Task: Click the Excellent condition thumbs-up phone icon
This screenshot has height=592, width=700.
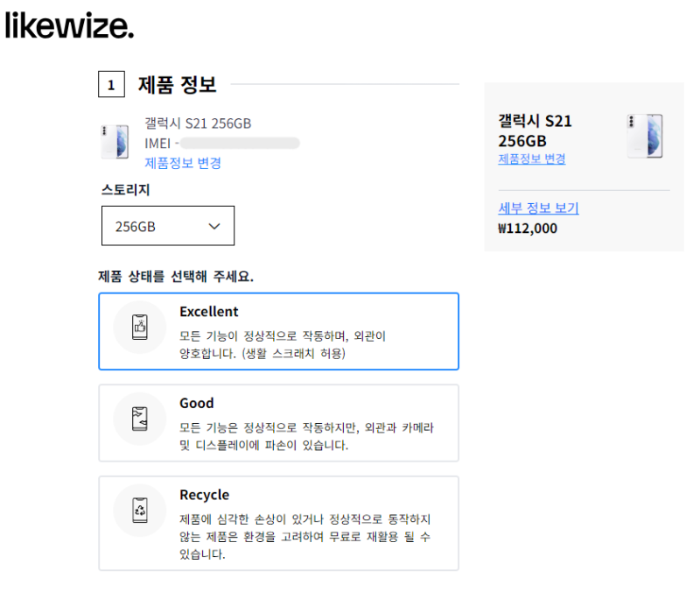Action: click(140, 328)
